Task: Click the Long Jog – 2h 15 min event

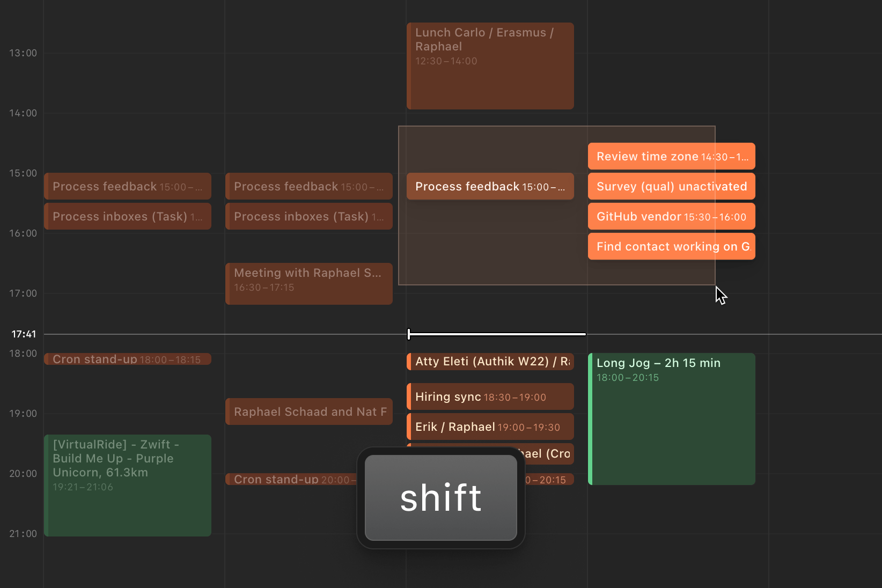Action: point(672,419)
